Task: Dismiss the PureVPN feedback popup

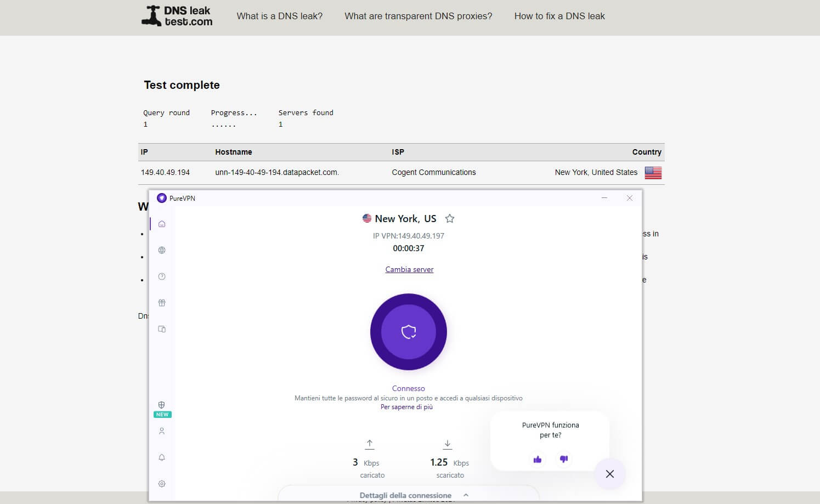Action: [x=610, y=474]
